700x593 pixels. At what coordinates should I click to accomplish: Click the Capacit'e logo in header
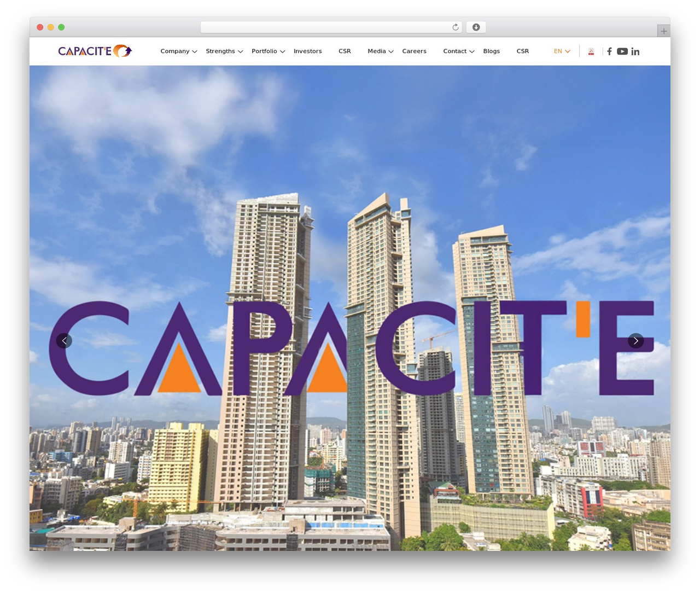point(95,51)
